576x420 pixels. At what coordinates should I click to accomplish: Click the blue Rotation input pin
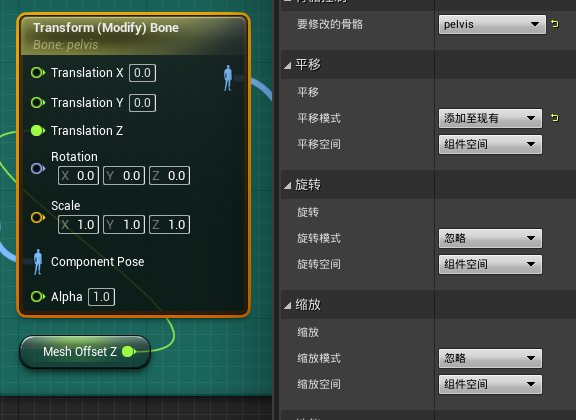(x=38, y=169)
